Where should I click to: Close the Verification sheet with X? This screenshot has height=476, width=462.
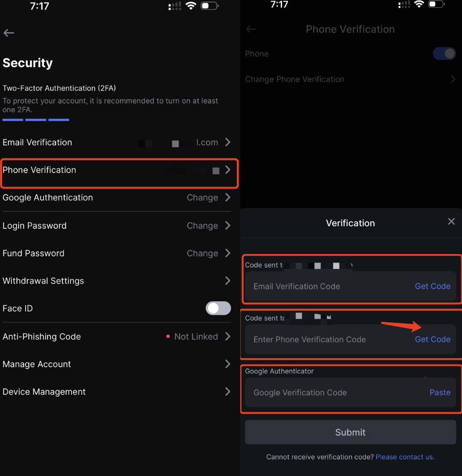451,222
